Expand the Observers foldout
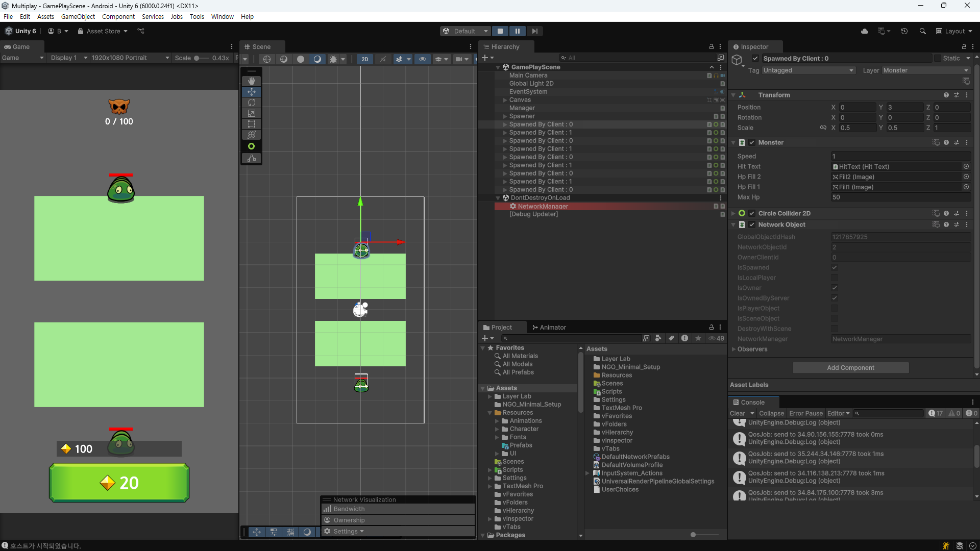The width and height of the screenshot is (980, 551). click(x=733, y=349)
